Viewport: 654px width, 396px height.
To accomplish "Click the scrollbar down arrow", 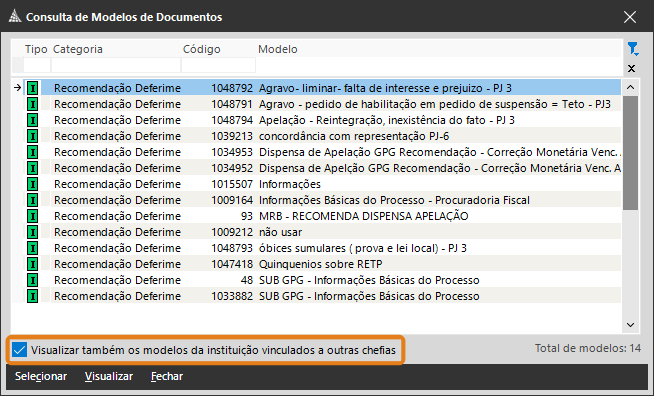I will tap(631, 325).
